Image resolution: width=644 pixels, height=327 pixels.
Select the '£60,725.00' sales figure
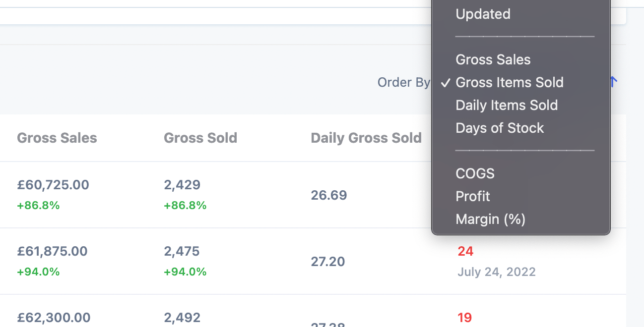click(x=54, y=184)
